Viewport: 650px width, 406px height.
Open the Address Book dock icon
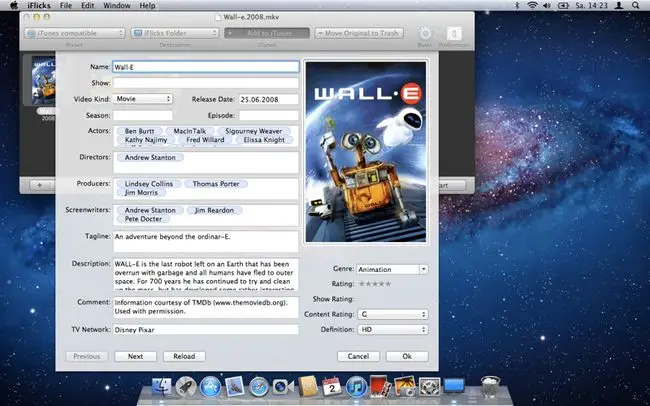308,387
